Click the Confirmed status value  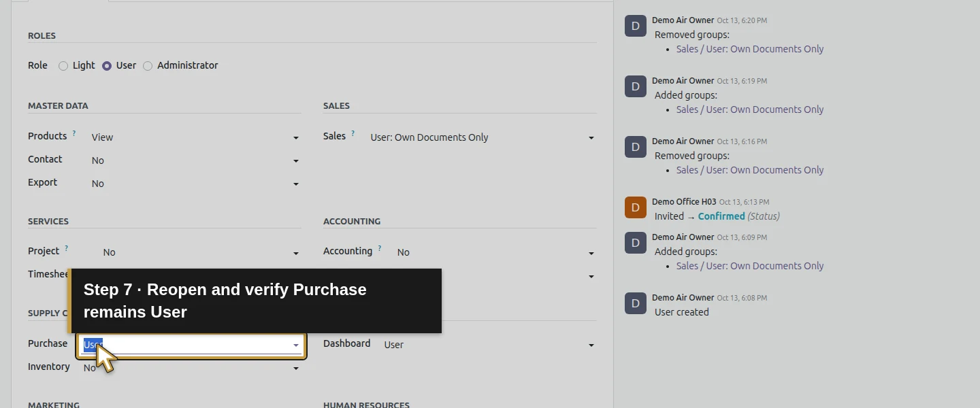click(x=721, y=216)
